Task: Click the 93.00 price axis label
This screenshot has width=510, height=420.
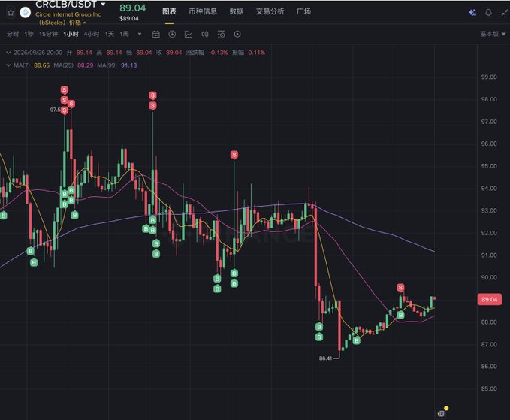Action: tap(489, 211)
